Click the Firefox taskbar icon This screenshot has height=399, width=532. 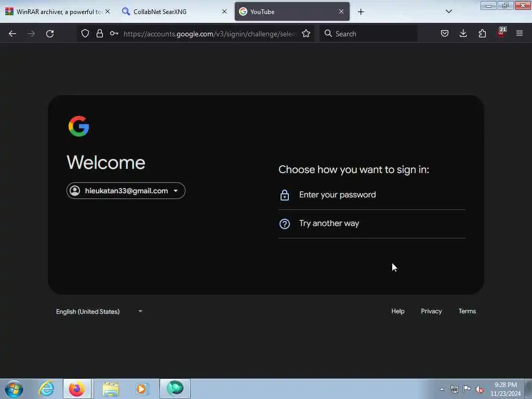pyautogui.click(x=77, y=389)
